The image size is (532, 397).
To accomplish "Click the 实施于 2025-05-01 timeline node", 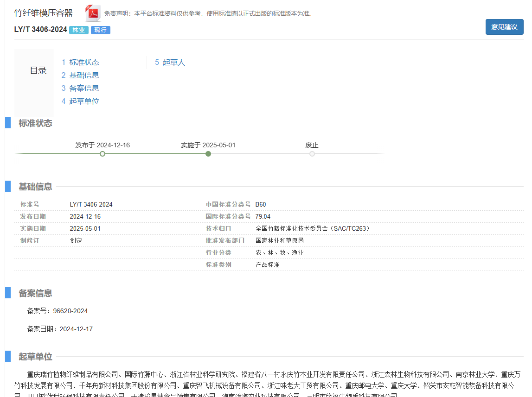I will pos(208,154).
